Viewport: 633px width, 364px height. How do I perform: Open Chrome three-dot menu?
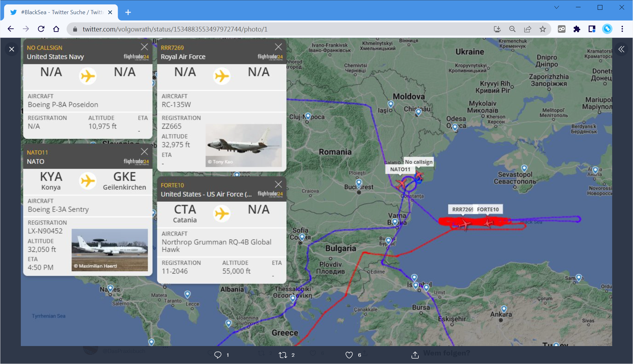click(x=622, y=29)
